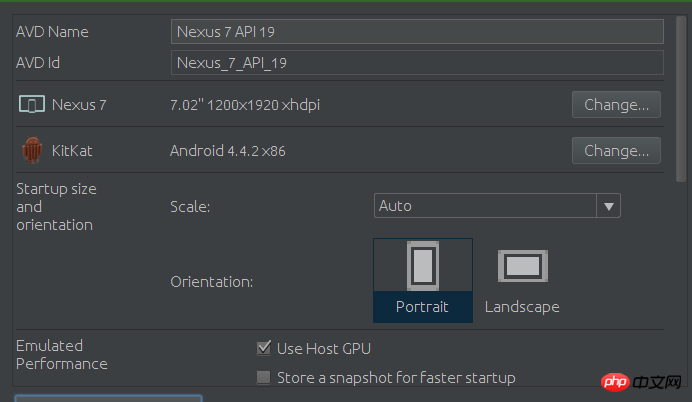692x402 pixels.
Task: Click the Portrait label under orientation
Action: tap(422, 307)
